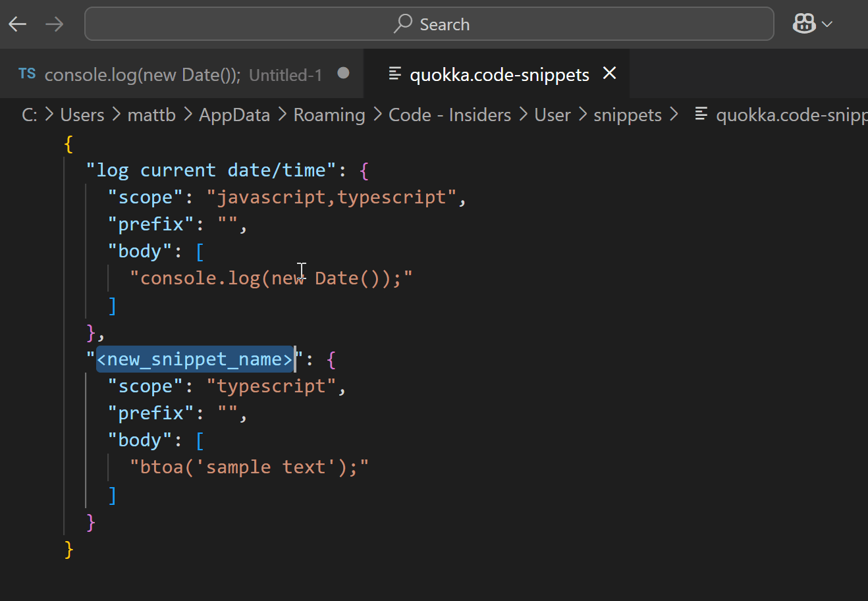868x601 pixels.
Task: Open the C: breadcrumb
Action: (30, 115)
